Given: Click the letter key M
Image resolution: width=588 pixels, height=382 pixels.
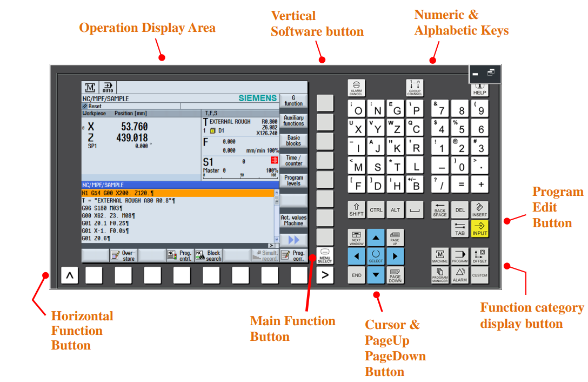Looking at the screenshot, I should pyautogui.click(x=356, y=165).
